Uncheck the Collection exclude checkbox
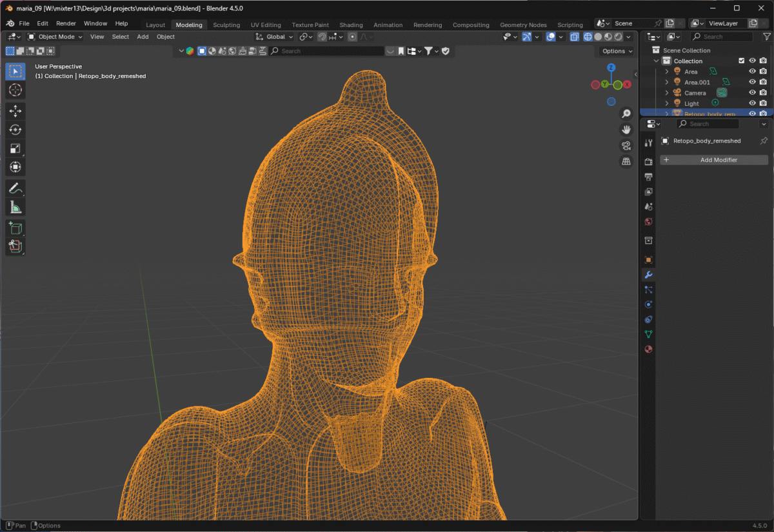 pyautogui.click(x=741, y=61)
